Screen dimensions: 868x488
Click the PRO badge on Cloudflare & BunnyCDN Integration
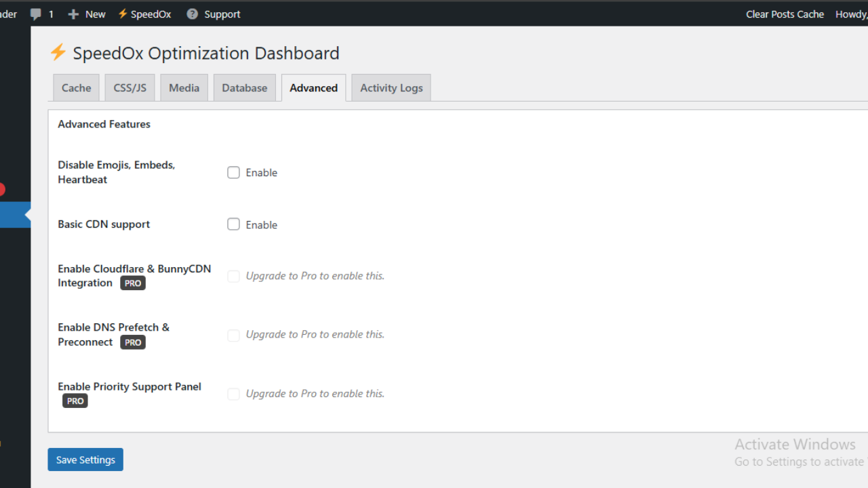tap(133, 283)
